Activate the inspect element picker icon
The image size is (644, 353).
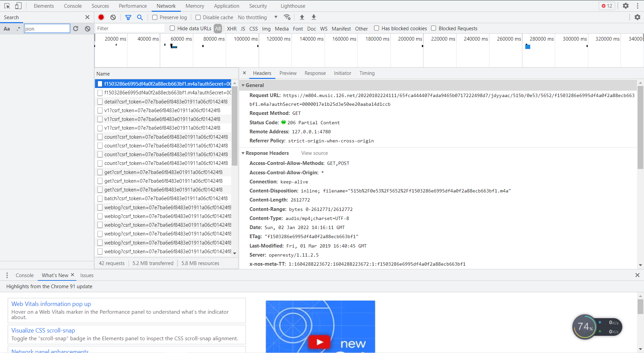7,6
